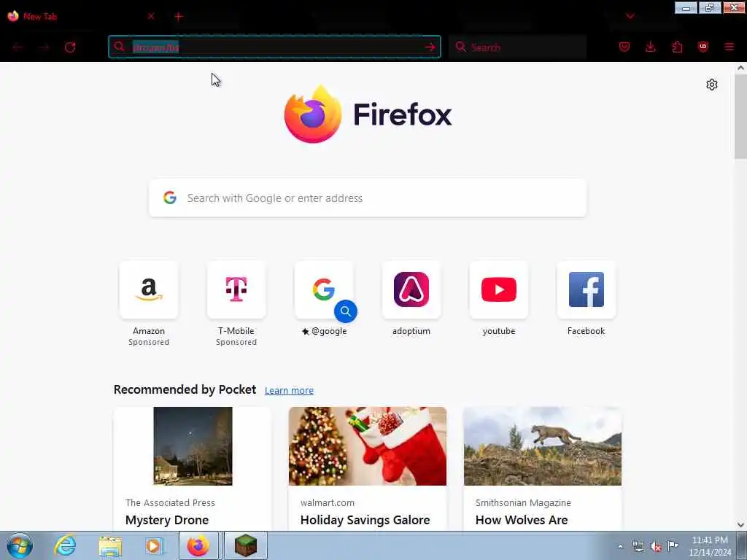Open the Windows Start menu
Image resolution: width=747 pixels, height=560 pixels.
20,545
